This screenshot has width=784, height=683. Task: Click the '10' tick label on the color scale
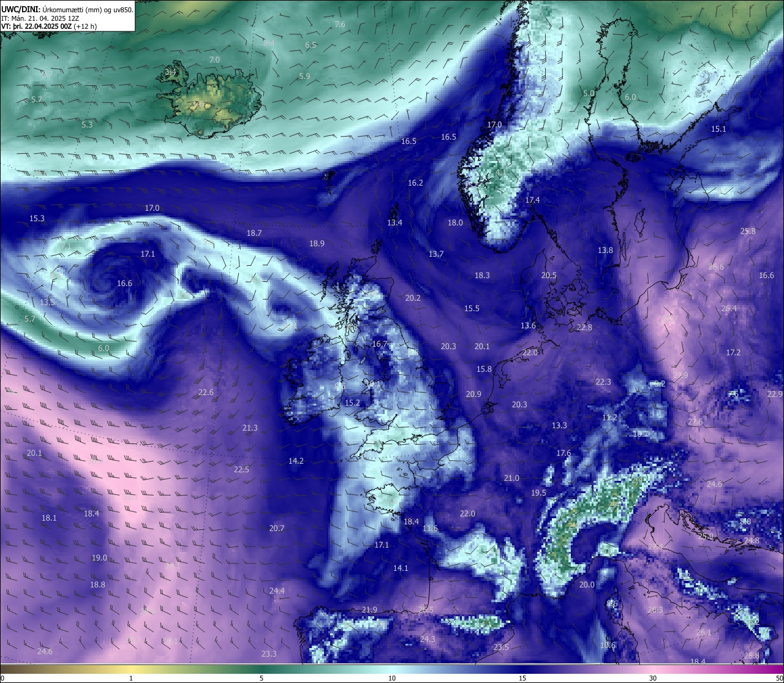(x=391, y=678)
